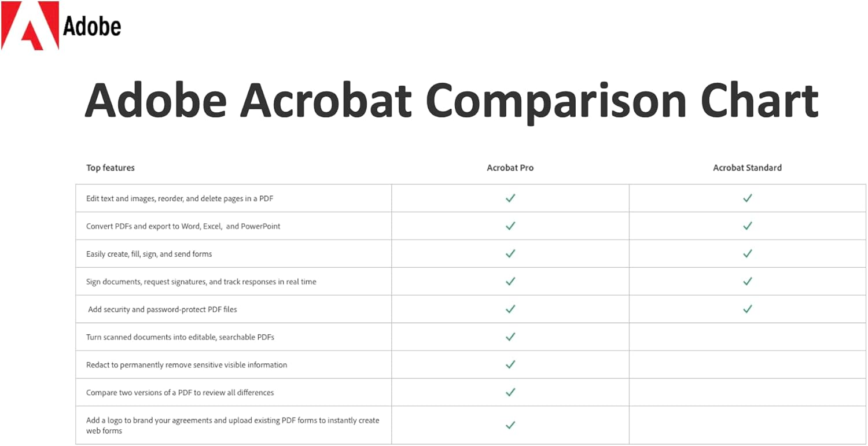The image size is (868, 446).
Task: Click Acrobat Standard checkmark for sign documents row
Action: [x=747, y=281]
